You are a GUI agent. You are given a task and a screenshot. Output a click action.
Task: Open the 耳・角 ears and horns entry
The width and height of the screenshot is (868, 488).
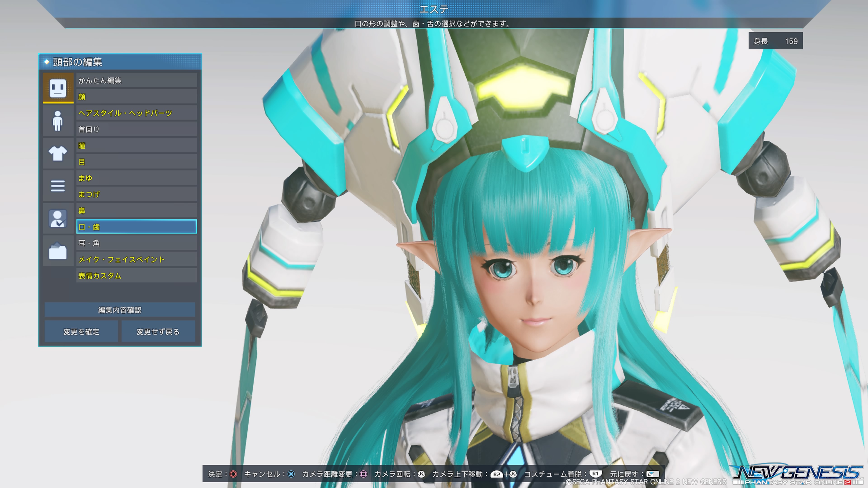click(137, 243)
